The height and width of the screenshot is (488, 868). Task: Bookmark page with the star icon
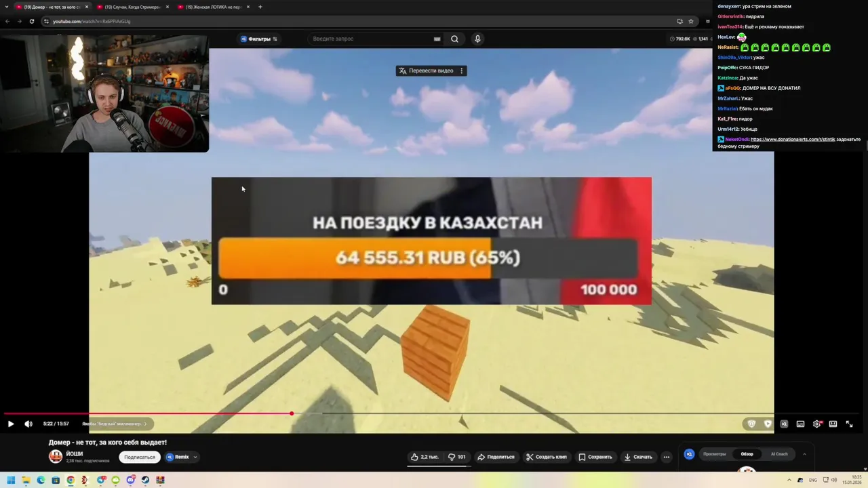point(691,21)
